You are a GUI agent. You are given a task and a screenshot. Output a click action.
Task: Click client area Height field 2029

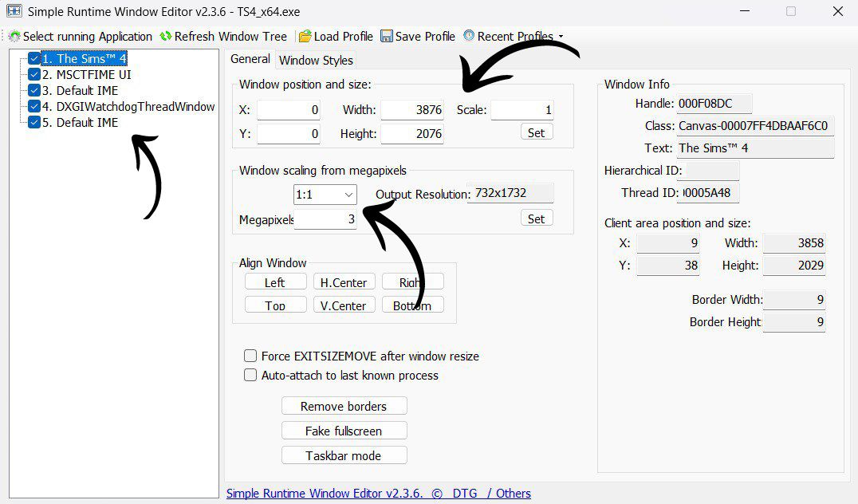click(794, 266)
